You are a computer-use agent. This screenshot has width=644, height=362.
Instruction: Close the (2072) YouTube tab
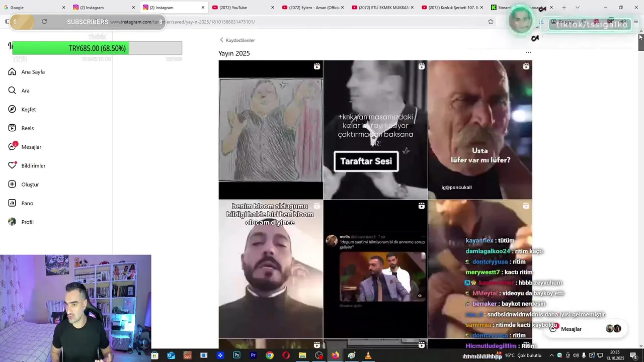pos(273,8)
